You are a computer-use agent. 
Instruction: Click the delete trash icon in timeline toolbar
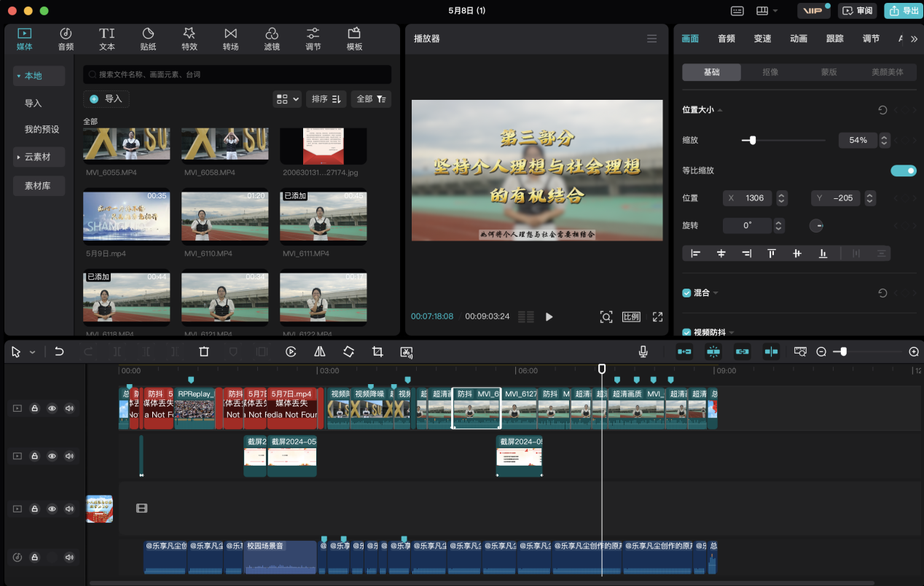[204, 351]
